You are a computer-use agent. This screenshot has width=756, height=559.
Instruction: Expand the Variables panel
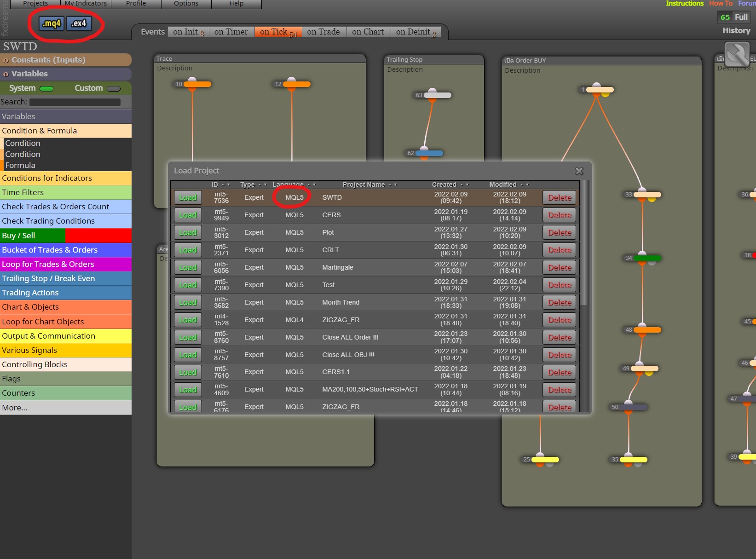click(66, 74)
